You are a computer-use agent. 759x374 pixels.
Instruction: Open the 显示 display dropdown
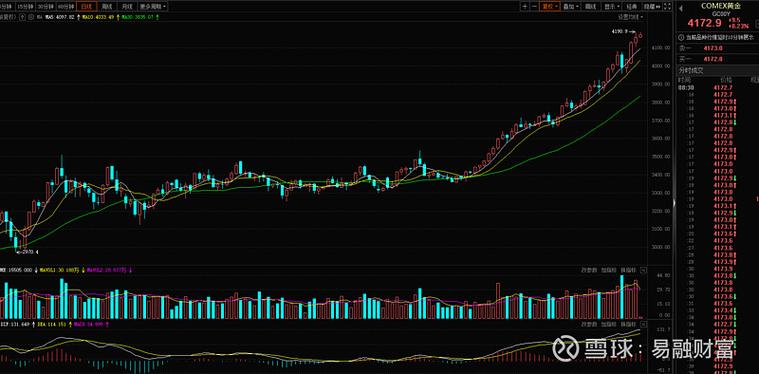point(612,7)
